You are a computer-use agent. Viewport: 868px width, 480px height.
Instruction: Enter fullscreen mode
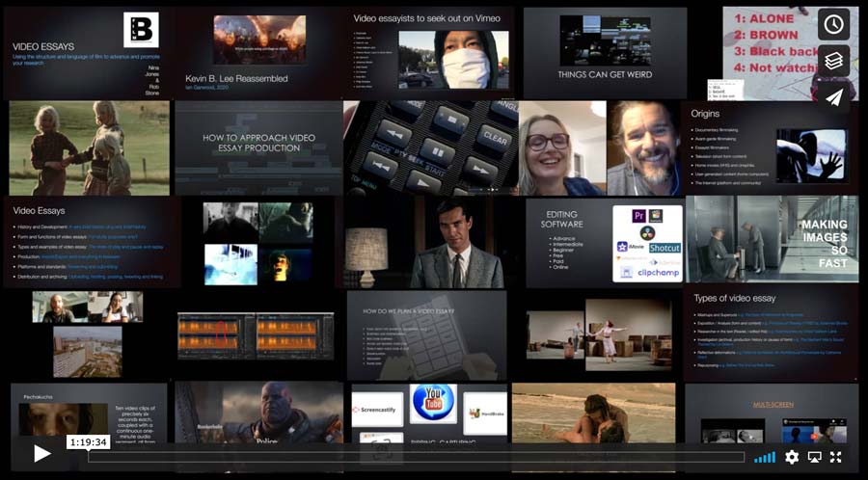836,457
